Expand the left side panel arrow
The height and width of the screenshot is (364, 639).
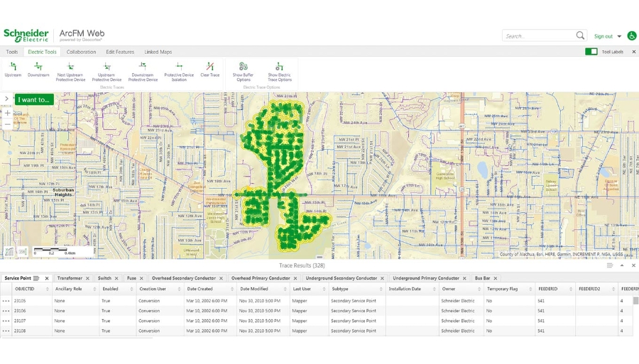click(6, 99)
